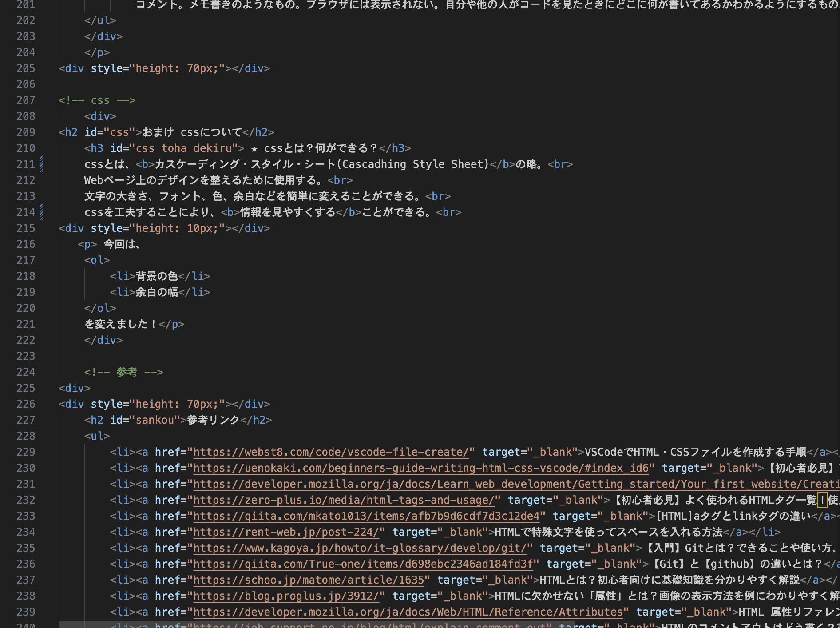Place cursor on the css comment line
Viewport: 840px width, 628px height.
(97, 100)
